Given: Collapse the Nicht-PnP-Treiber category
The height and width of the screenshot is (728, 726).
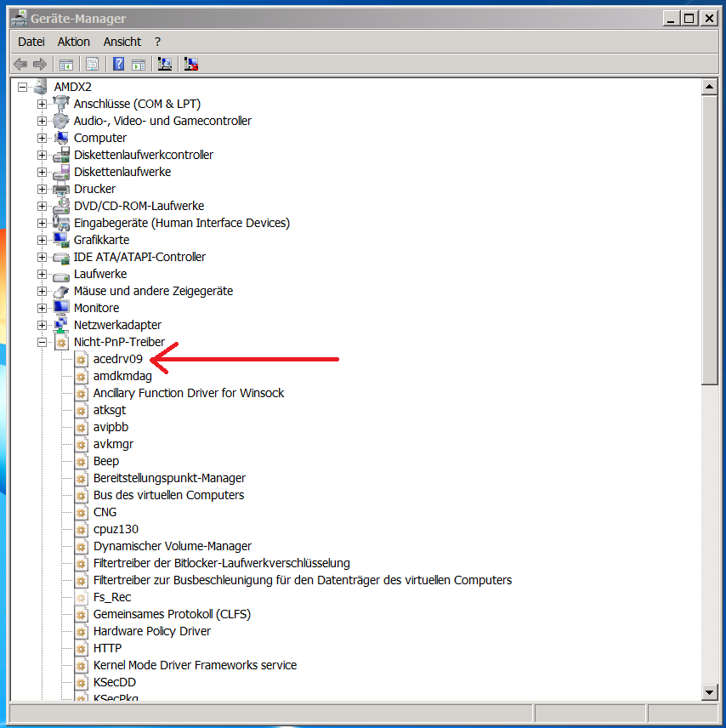Looking at the screenshot, I should pos(42,342).
